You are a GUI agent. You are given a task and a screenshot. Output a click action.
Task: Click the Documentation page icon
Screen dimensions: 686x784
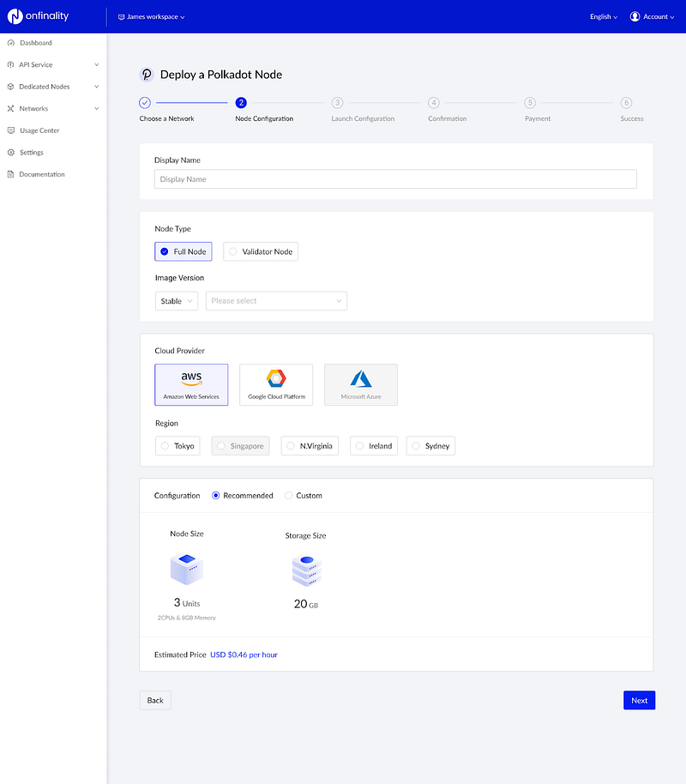(10, 174)
